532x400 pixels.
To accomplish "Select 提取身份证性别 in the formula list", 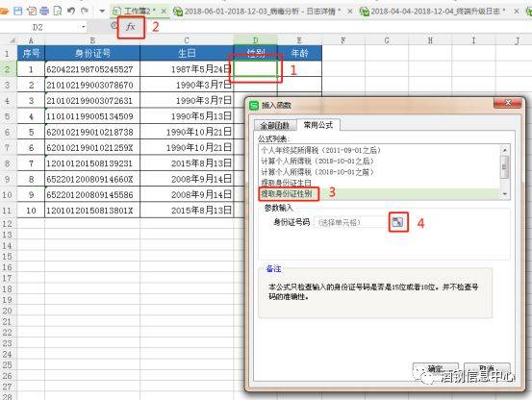I will (x=287, y=194).
